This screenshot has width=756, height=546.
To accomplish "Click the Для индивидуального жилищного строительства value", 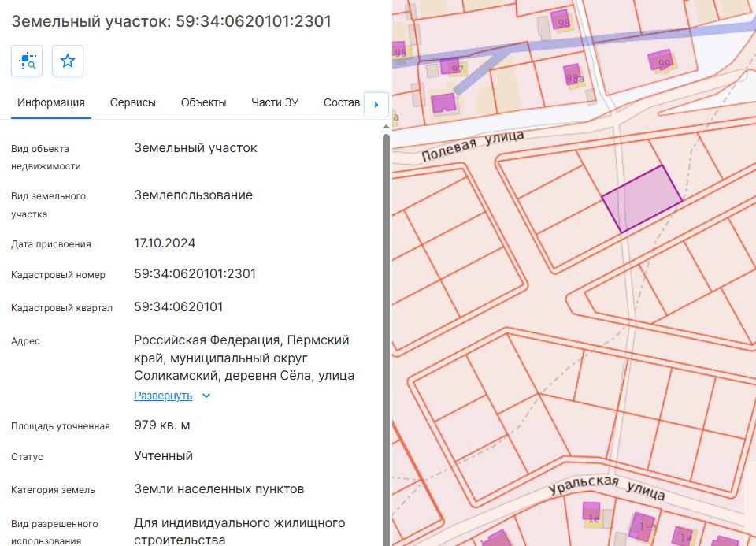I will 239,531.
